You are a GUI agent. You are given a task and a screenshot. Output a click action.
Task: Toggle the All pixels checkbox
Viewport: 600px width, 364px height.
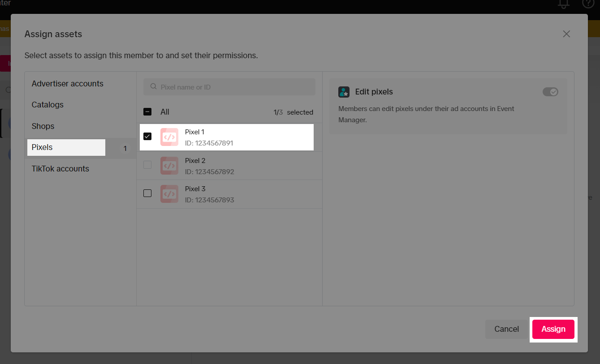pyautogui.click(x=147, y=112)
